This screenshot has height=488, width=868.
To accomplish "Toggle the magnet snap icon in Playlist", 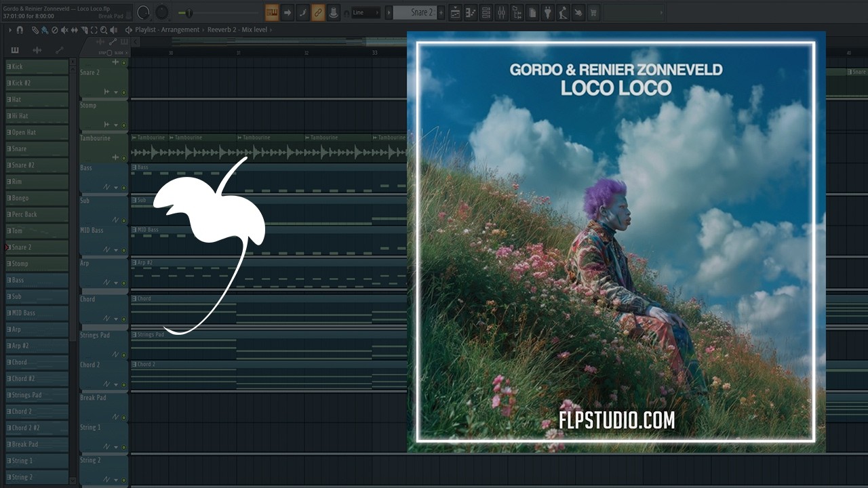I will click(20, 30).
